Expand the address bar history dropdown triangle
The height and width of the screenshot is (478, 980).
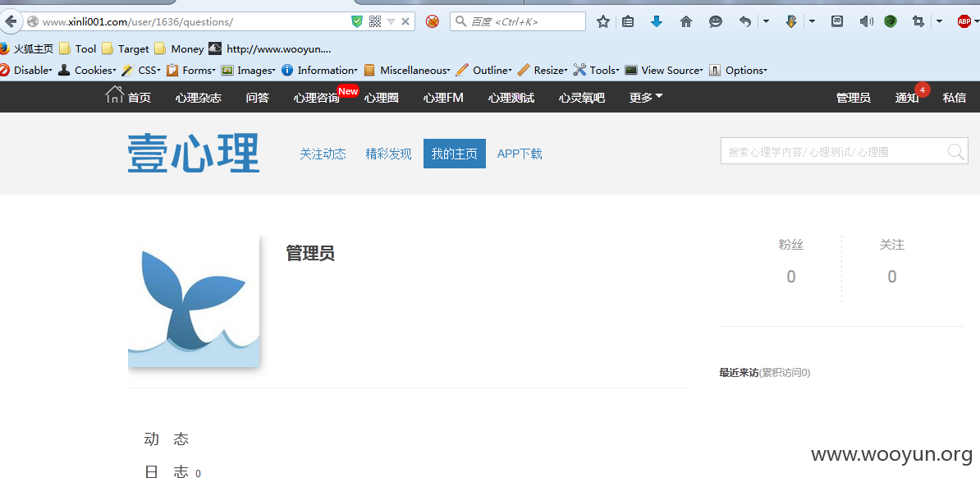point(392,22)
